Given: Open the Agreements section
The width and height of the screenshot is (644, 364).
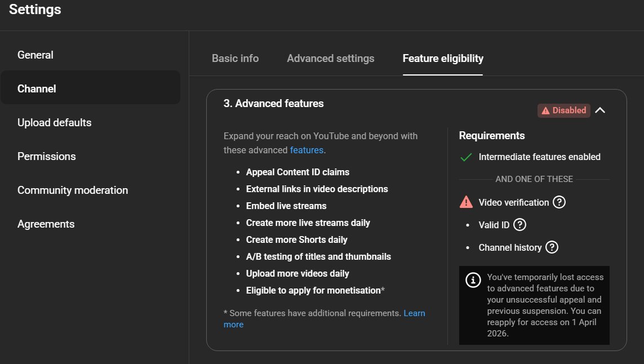Looking at the screenshot, I should pyautogui.click(x=46, y=224).
